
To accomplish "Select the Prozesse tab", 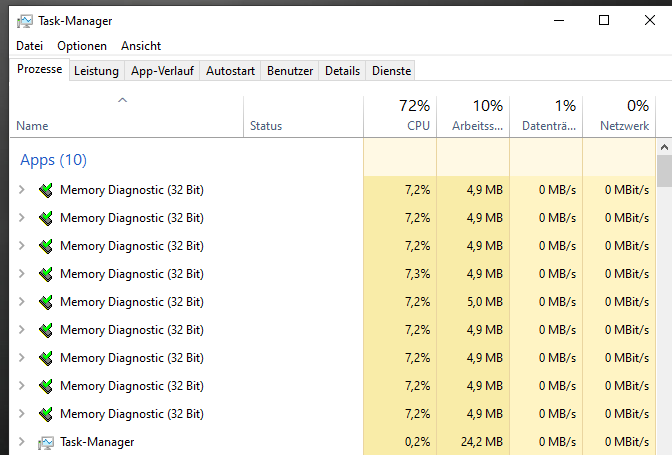I will click(39, 69).
